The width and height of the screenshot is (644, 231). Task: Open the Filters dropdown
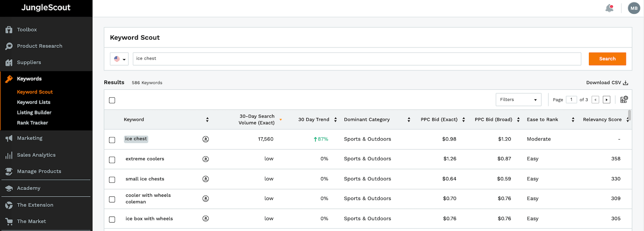[518, 100]
